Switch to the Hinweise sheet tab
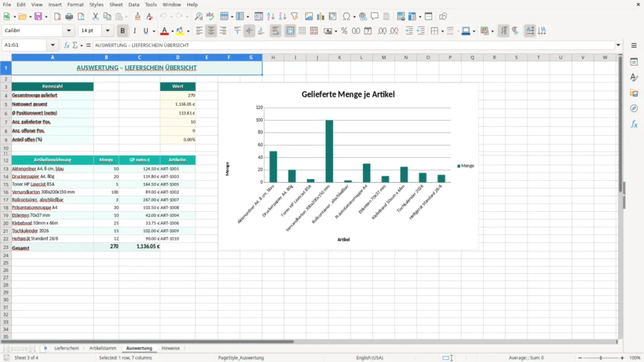644x362 pixels. point(170,348)
